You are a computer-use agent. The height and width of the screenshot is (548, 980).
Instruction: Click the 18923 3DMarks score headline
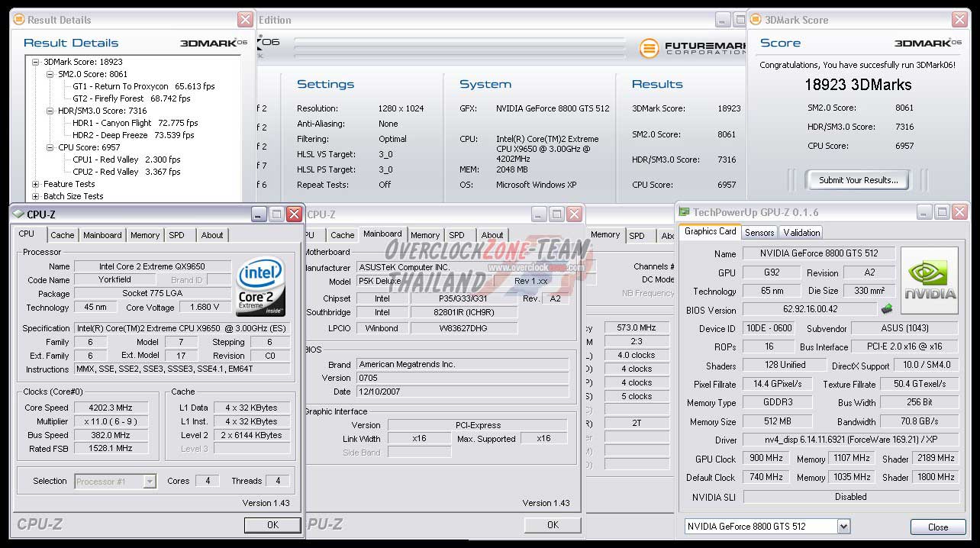[859, 85]
